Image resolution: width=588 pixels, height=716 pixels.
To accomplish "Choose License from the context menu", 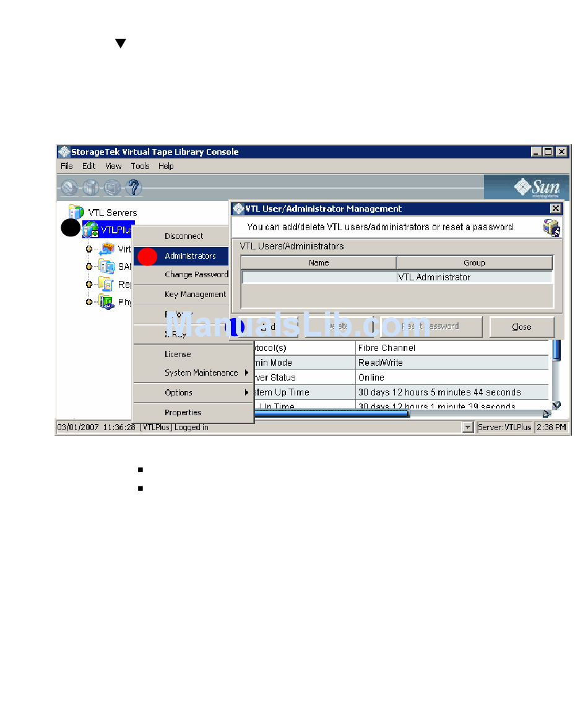I will [193, 354].
